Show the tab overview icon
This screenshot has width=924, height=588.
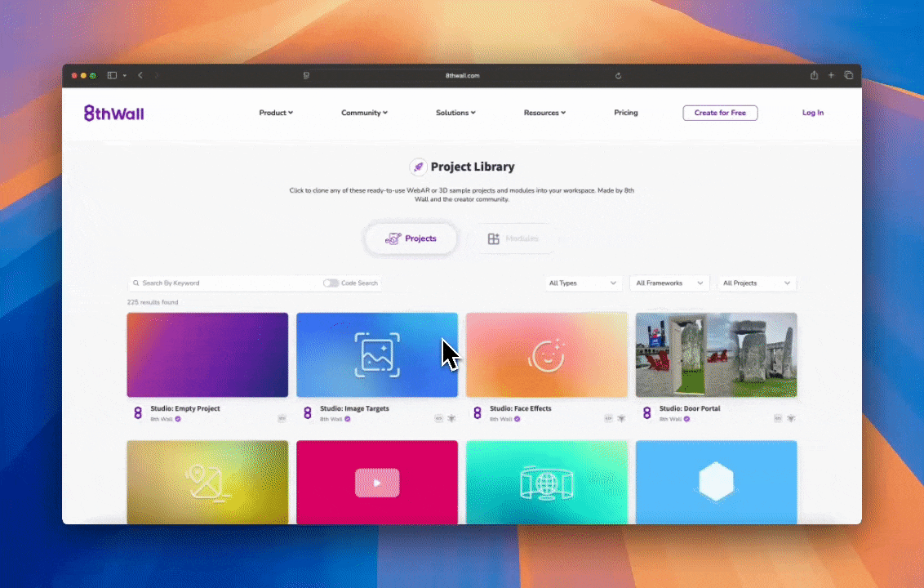coord(848,75)
